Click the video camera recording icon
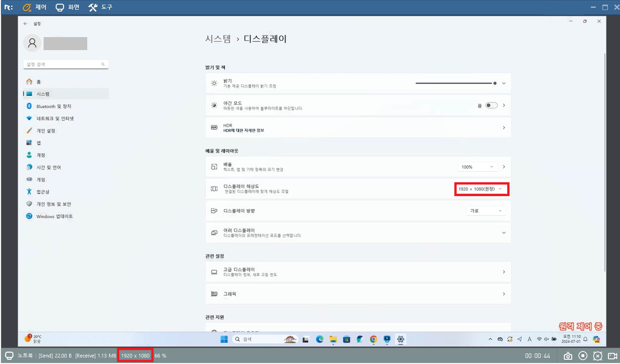Image resolution: width=620 pixels, height=364 pixels. click(612, 356)
